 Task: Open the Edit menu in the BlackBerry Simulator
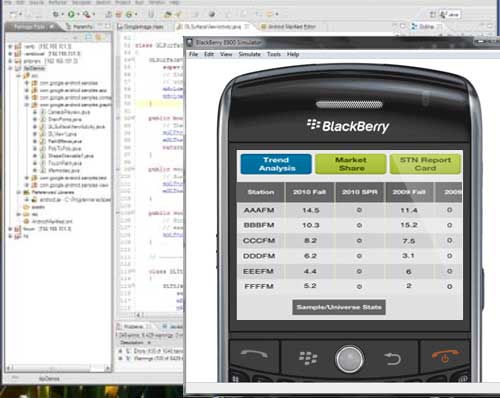click(209, 54)
